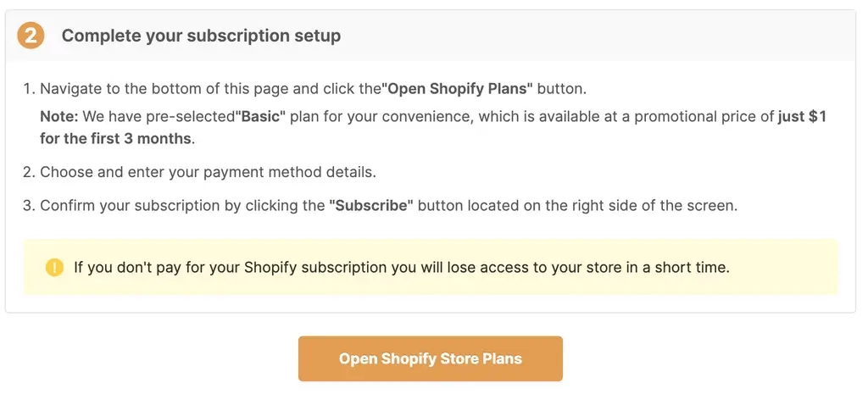
Task: Click the bold "for the first 3 months" text
Action: click(x=116, y=137)
